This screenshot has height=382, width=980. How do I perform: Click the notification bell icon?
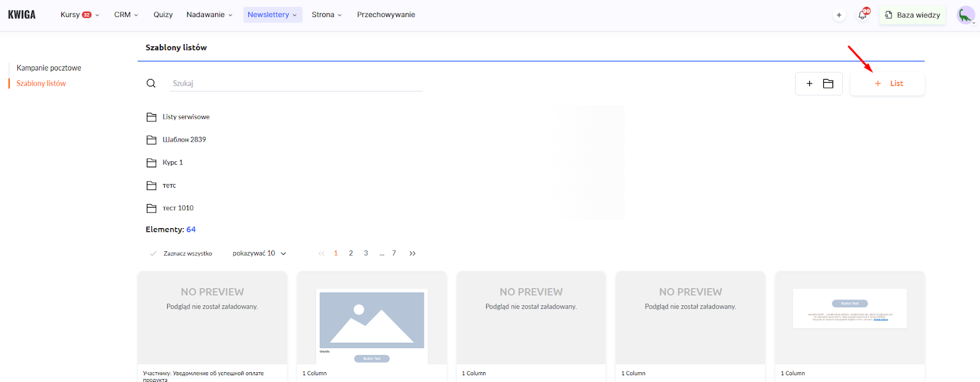point(862,15)
